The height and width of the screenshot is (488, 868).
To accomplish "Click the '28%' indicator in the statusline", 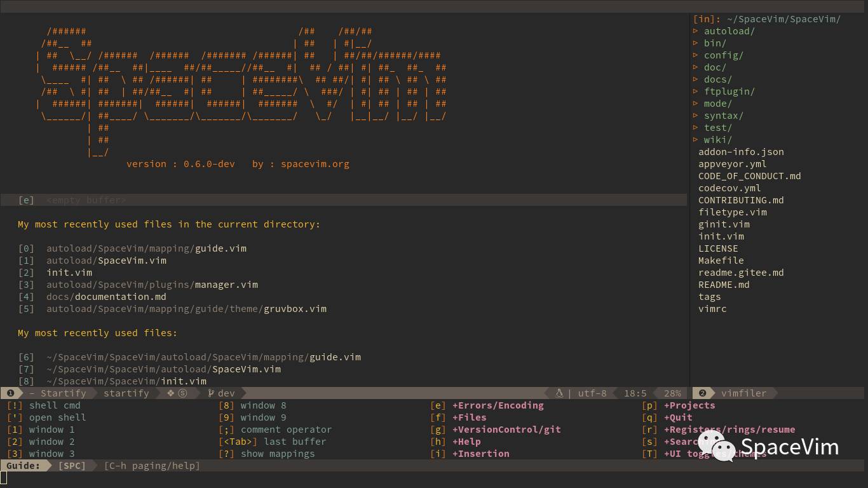I will tap(672, 393).
